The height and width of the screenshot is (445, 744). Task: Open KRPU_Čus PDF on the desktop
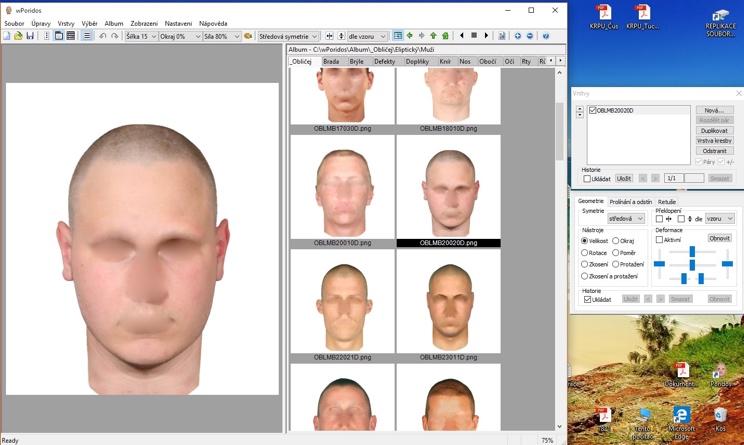click(604, 17)
